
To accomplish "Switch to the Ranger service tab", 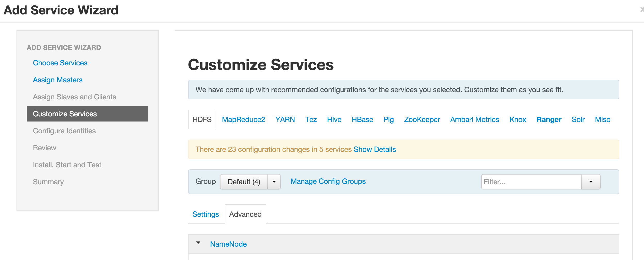I will (x=549, y=120).
